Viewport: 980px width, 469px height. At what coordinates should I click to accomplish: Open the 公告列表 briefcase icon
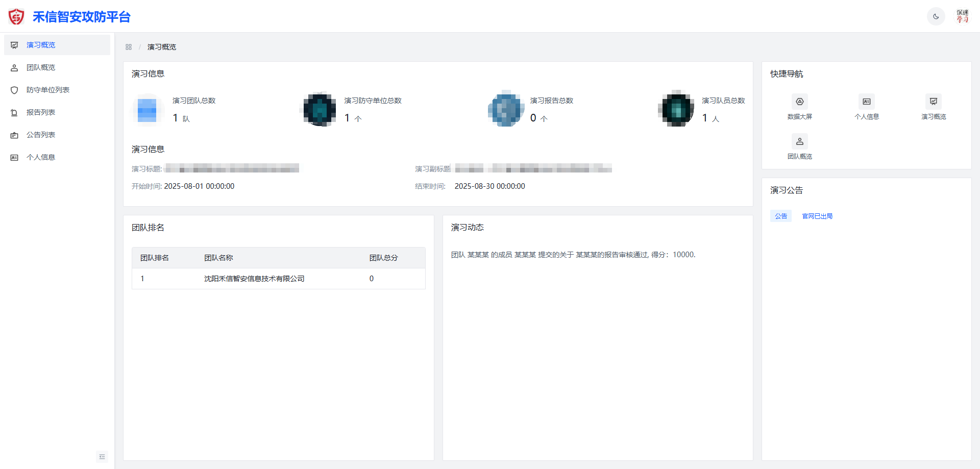coord(14,135)
